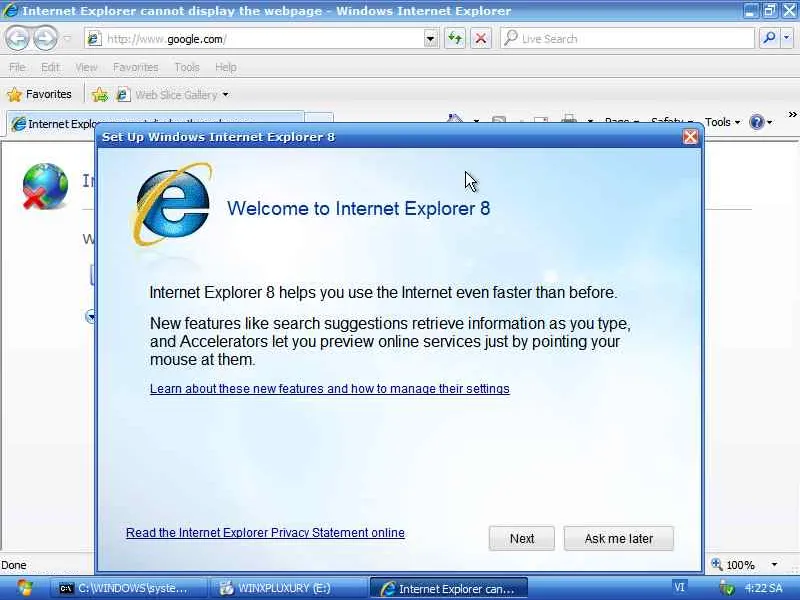Image resolution: width=800 pixels, height=600 pixels.
Task: Switch to C:\WINDOWS\syste... taskbar window
Action: (x=129, y=588)
